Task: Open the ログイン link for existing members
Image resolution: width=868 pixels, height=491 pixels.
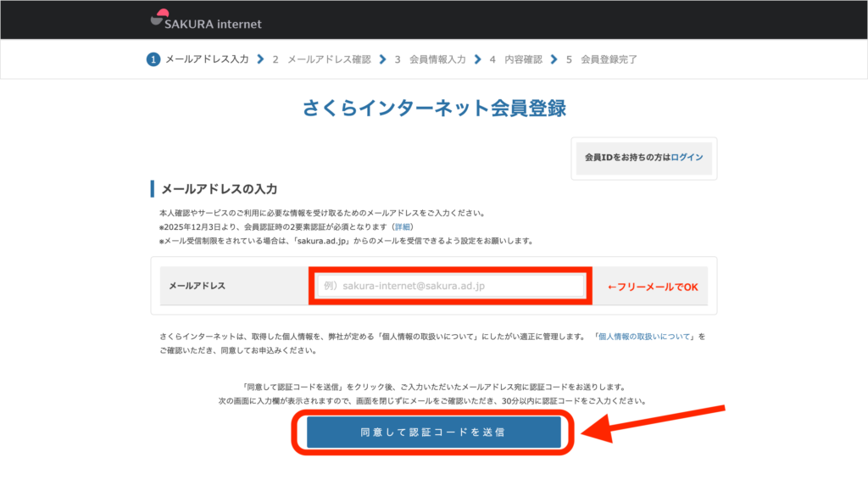Action: (687, 158)
